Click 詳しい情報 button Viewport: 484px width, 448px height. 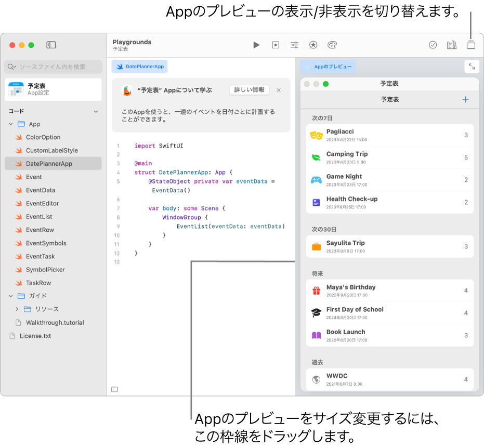tap(250, 90)
